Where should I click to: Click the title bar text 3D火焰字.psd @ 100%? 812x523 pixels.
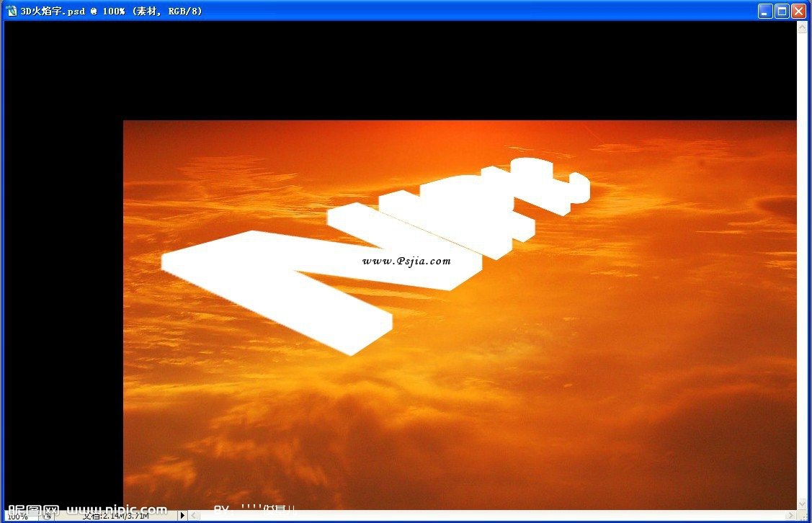(x=73, y=11)
